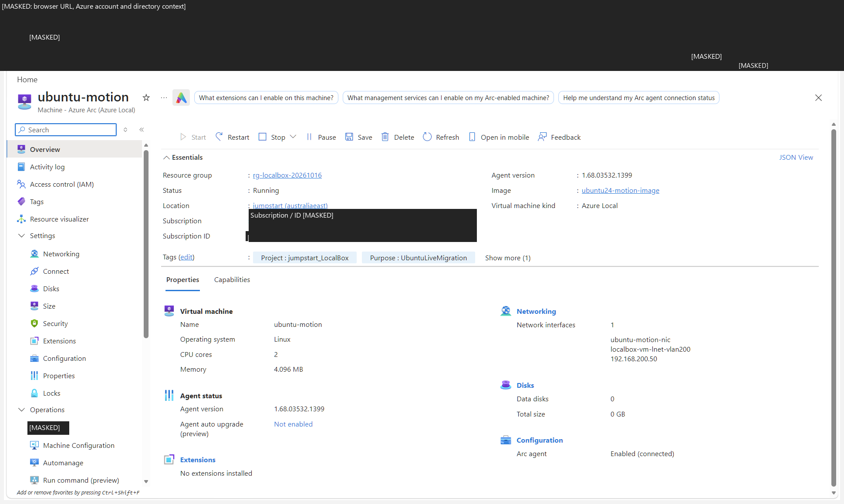844x504 pixels.
Task: Switch to the Capabilities tab
Action: (x=232, y=279)
